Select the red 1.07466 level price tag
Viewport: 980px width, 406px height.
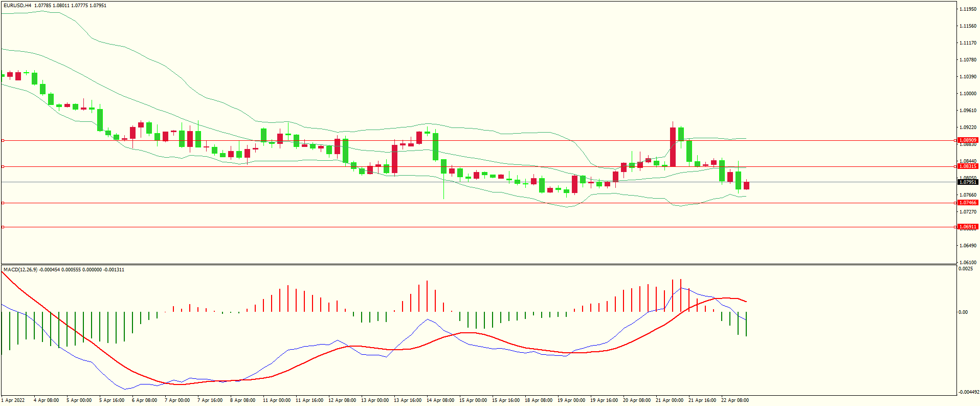point(968,203)
